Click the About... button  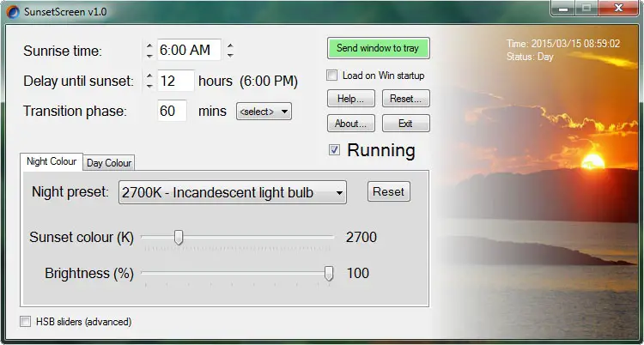click(350, 124)
